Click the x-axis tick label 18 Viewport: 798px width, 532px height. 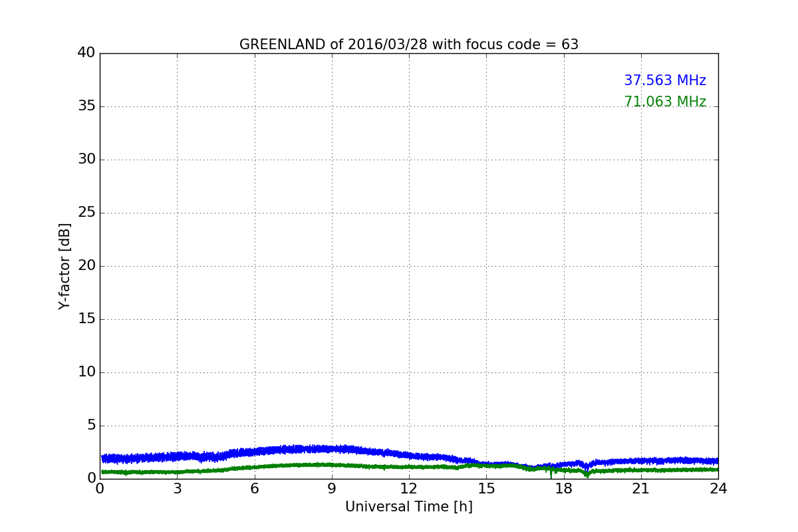pos(564,489)
